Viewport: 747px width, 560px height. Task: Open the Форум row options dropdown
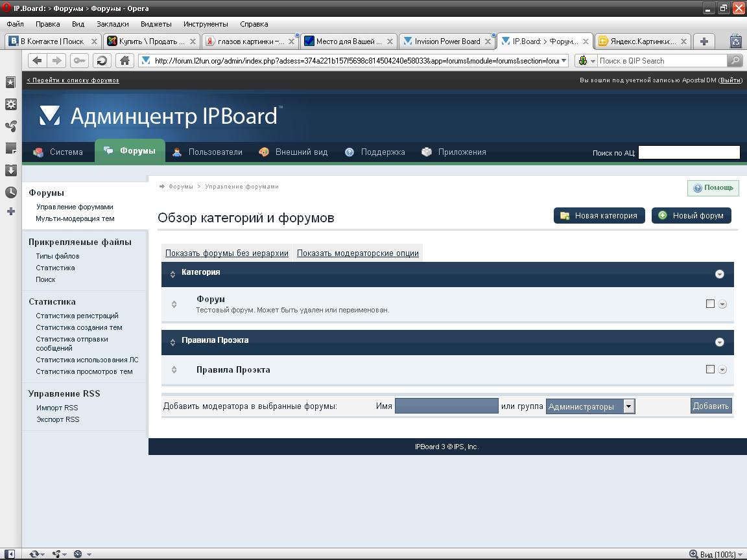pos(722,304)
